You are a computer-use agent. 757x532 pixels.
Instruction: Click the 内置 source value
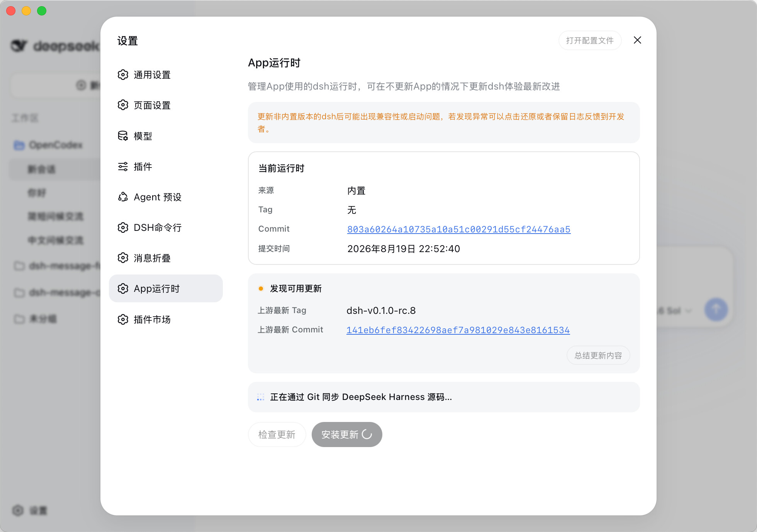(356, 191)
